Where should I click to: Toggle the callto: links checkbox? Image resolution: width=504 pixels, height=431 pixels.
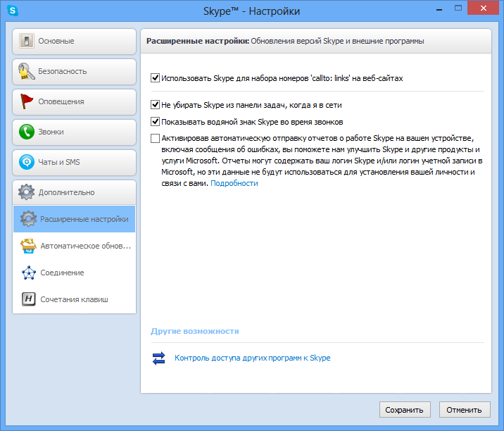(x=156, y=78)
